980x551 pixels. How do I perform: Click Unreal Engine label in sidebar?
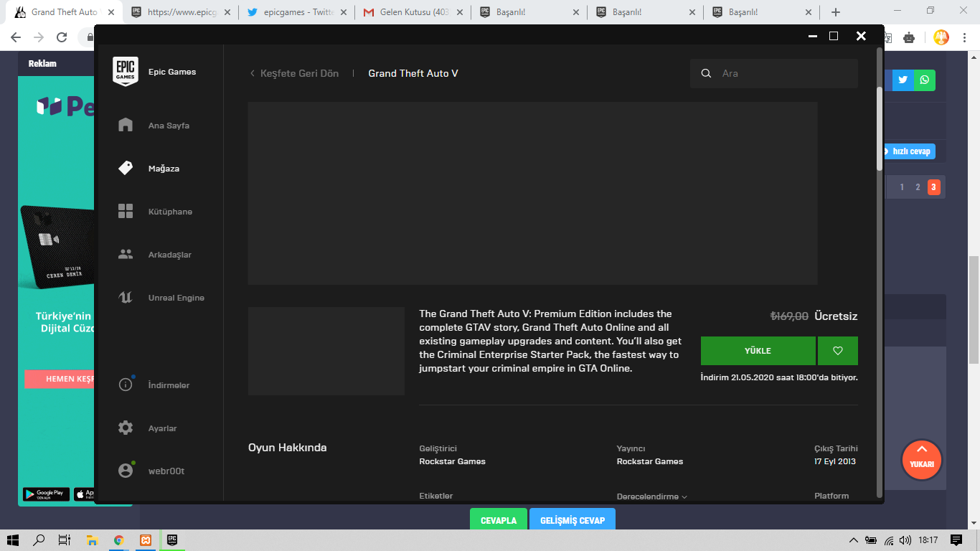point(176,298)
